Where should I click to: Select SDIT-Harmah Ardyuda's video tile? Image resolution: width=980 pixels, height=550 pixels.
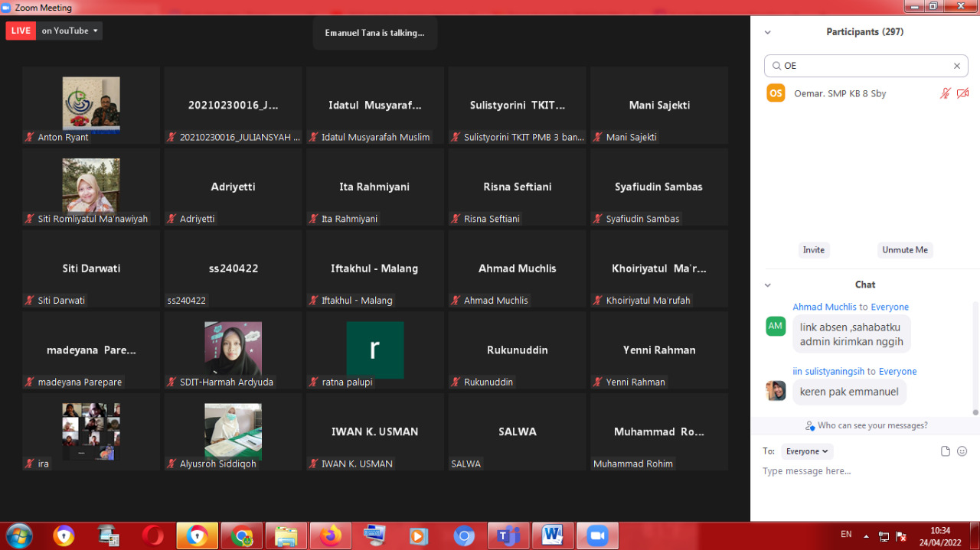click(233, 350)
